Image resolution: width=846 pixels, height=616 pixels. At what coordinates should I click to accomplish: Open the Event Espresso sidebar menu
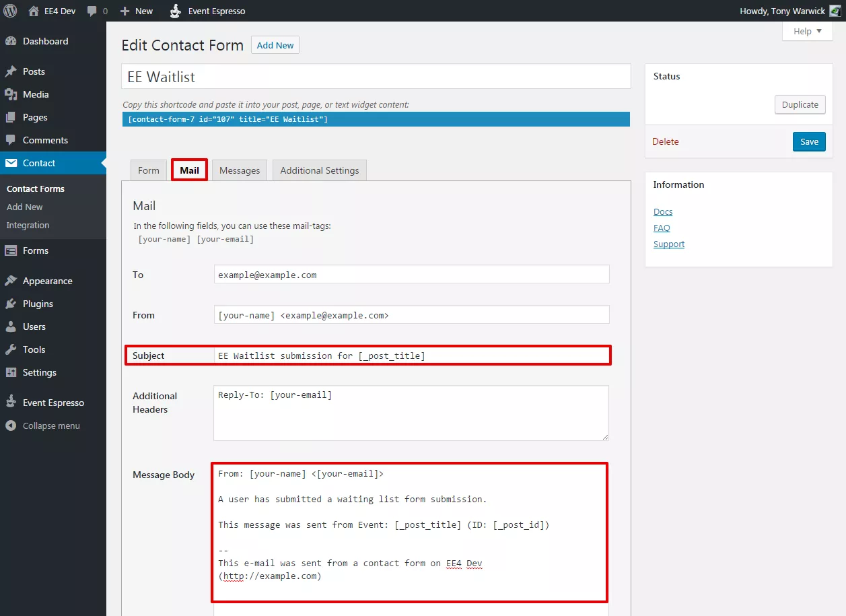[x=53, y=403]
